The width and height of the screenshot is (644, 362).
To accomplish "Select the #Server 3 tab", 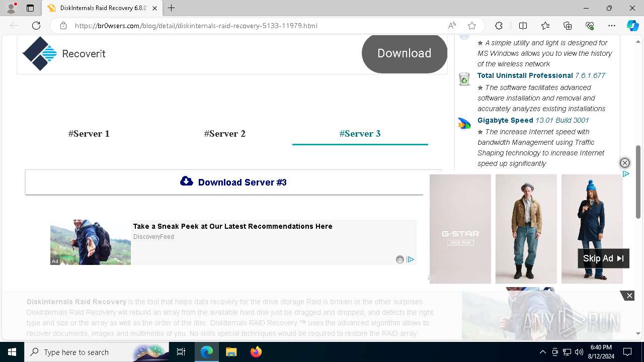I will (360, 134).
